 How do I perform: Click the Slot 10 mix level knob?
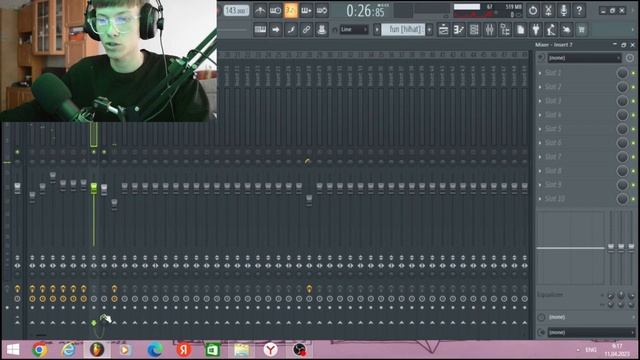click(622, 199)
